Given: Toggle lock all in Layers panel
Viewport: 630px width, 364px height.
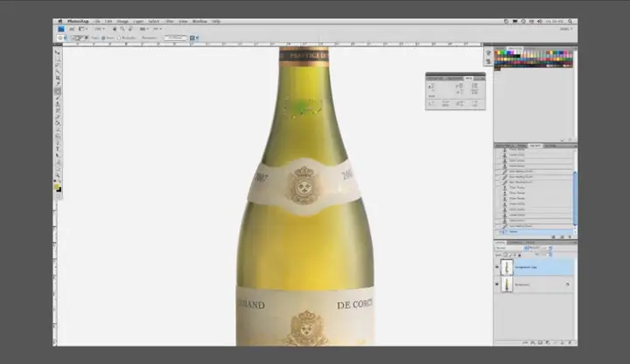Looking at the screenshot, I should point(520,255).
